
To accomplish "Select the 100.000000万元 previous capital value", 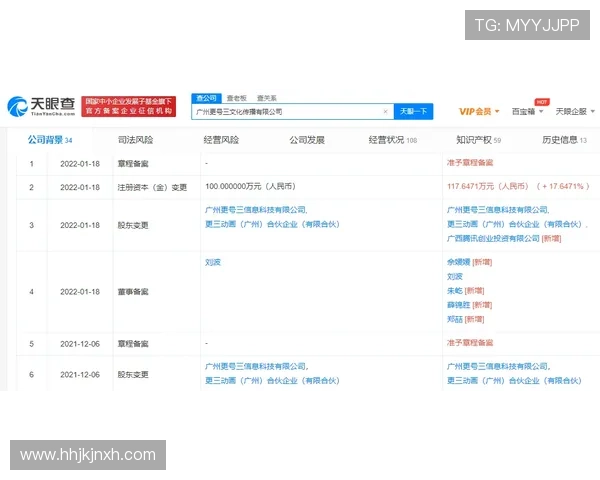I will click(x=250, y=186).
